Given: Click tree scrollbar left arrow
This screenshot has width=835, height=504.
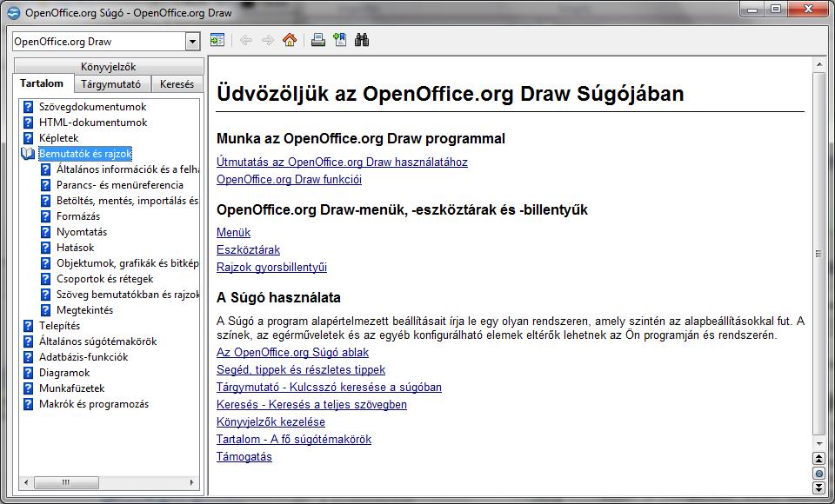Looking at the screenshot, I should click(26, 483).
